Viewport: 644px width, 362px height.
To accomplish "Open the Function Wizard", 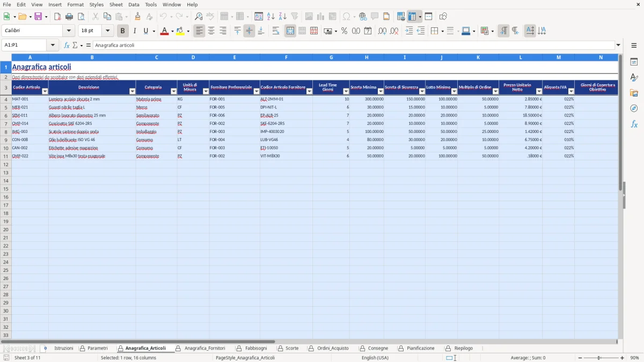I will [67, 45].
